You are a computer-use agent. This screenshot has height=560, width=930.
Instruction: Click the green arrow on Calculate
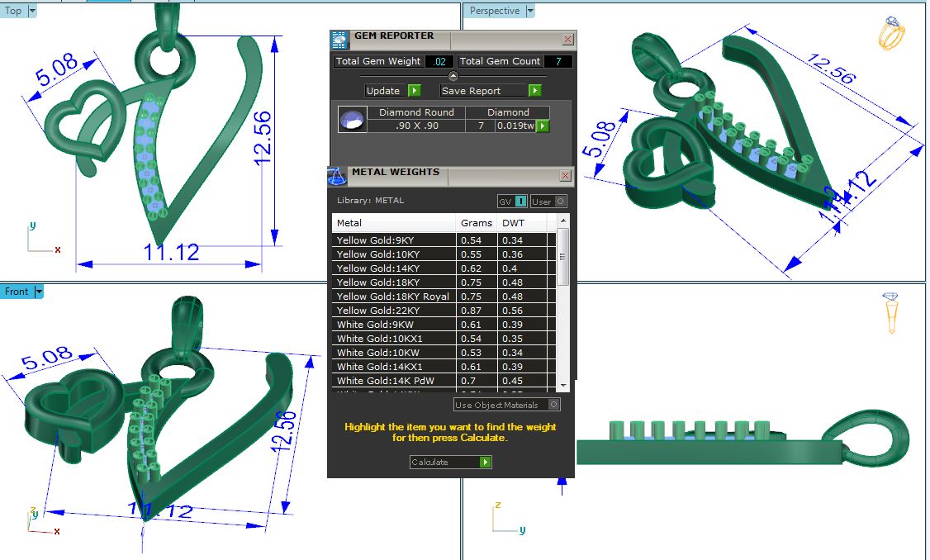point(486,463)
